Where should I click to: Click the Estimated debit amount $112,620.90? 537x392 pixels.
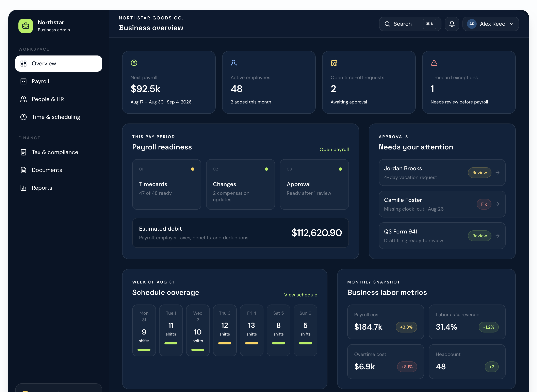coord(316,233)
